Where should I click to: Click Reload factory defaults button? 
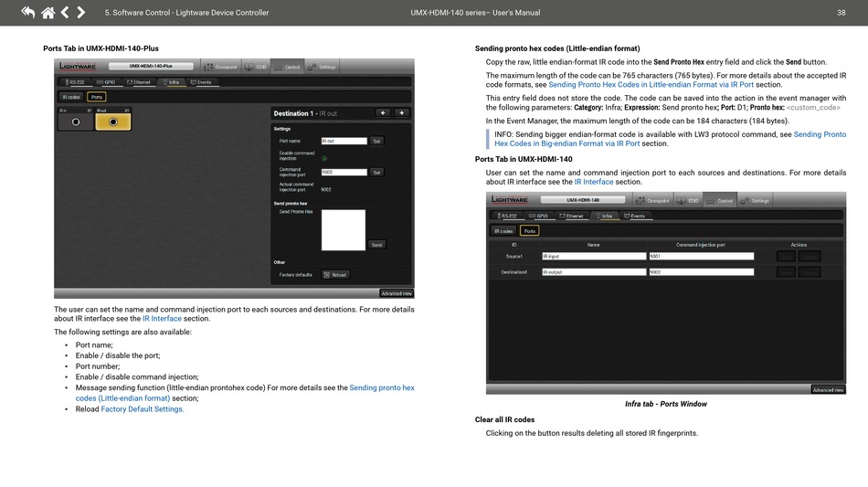click(335, 274)
